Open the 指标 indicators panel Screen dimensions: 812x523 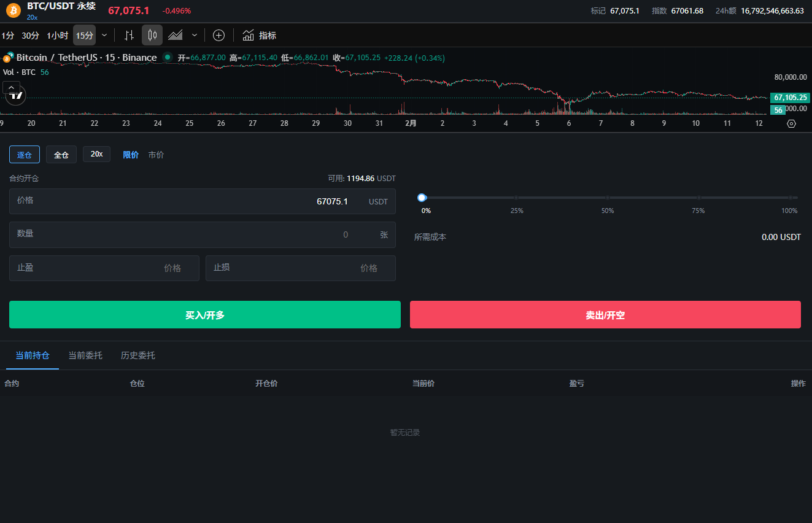[x=260, y=36]
